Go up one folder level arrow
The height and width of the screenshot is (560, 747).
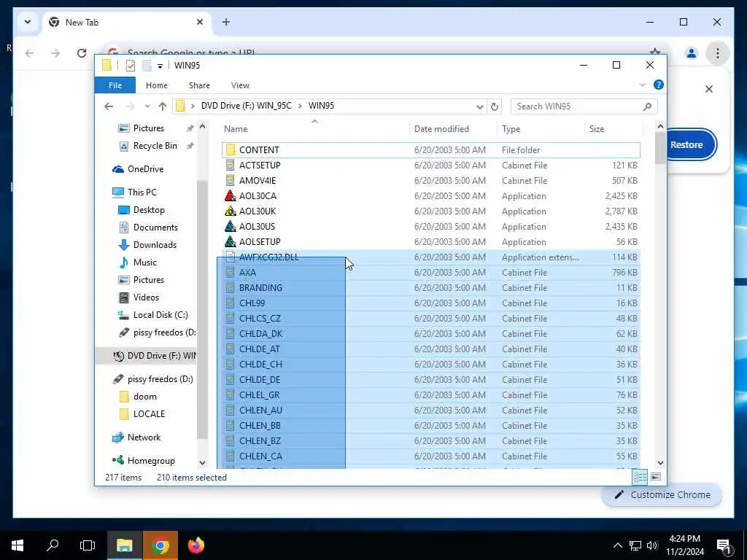(163, 106)
